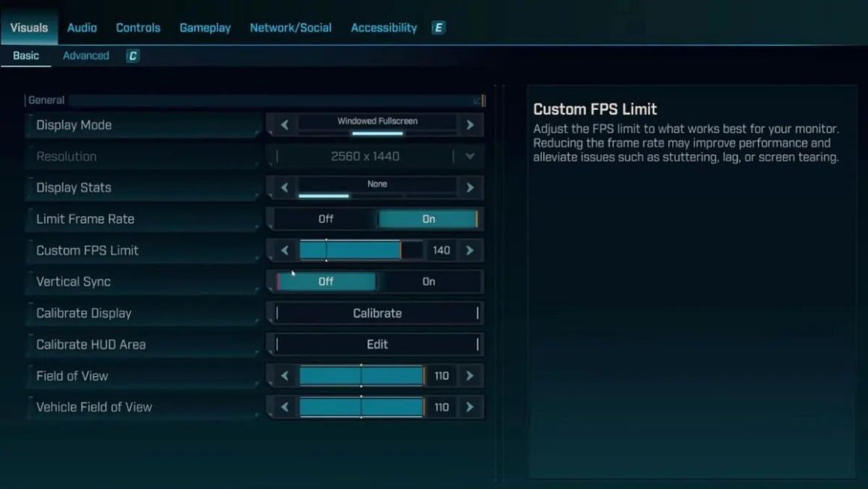The height and width of the screenshot is (489, 868).
Task: Open the Resolution dropdown
Action: tap(470, 157)
